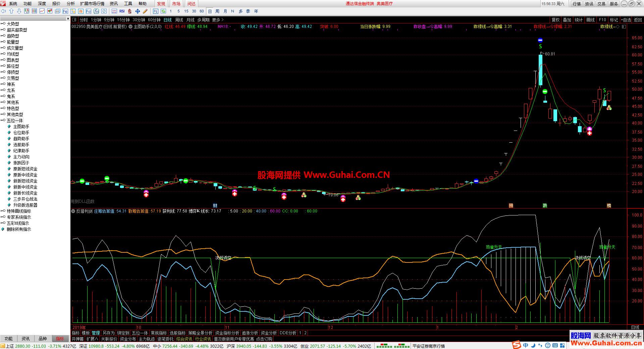Click the F10 company info toolbar icon
Image resolution: width=644 pixels, height=349 pixels.
[65, 11]
